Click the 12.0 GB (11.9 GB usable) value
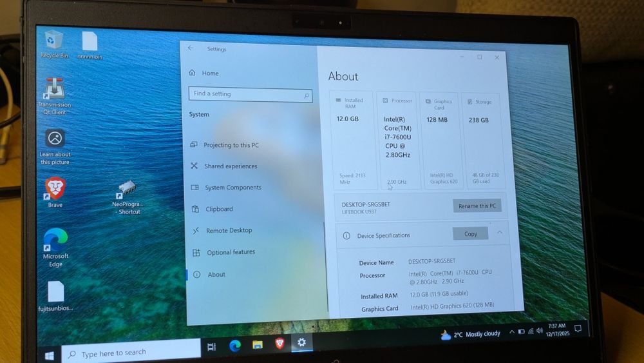Image resolution: width=644 pixels, height=363 pixels. (x=439, y=294)
